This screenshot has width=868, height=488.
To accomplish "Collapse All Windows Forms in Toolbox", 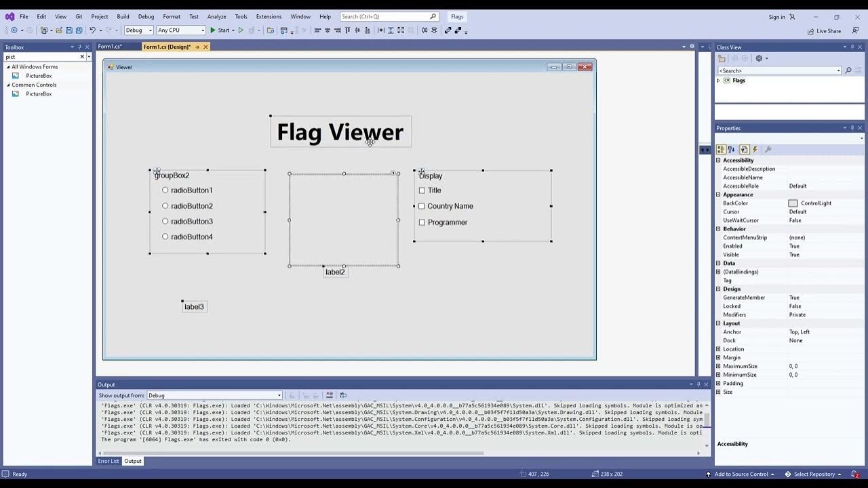I will pos(9,67).
